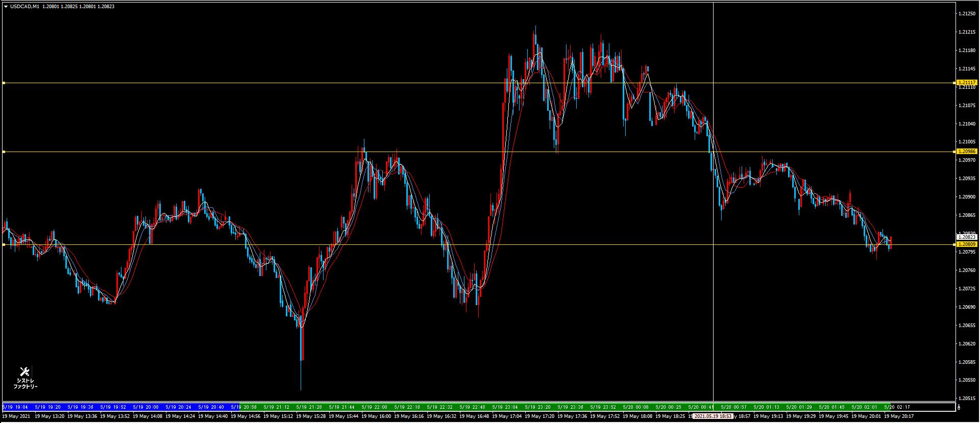Click the 19 May 20:17 time axis label
Screen dimensions: 980x423
pyautogui.click(x=899, y=416)
